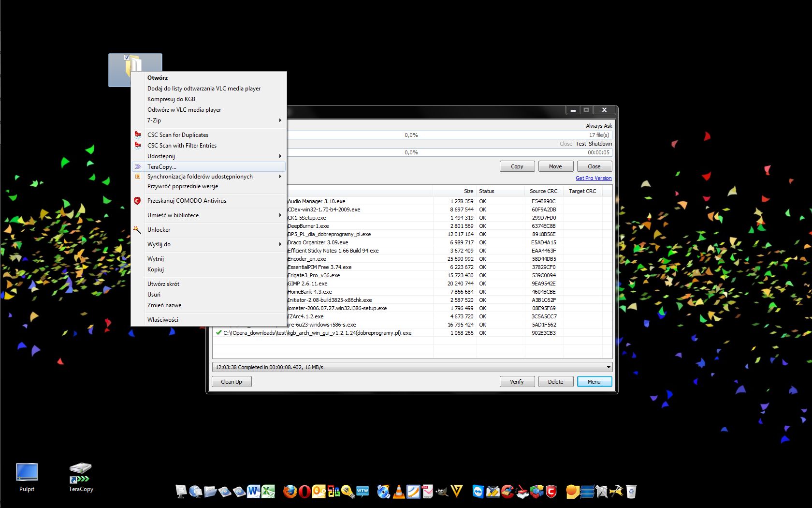Expand the 7-Zip submenu arrow
Image resolution: width=812 pixels, height=508 pixels.
280,120
